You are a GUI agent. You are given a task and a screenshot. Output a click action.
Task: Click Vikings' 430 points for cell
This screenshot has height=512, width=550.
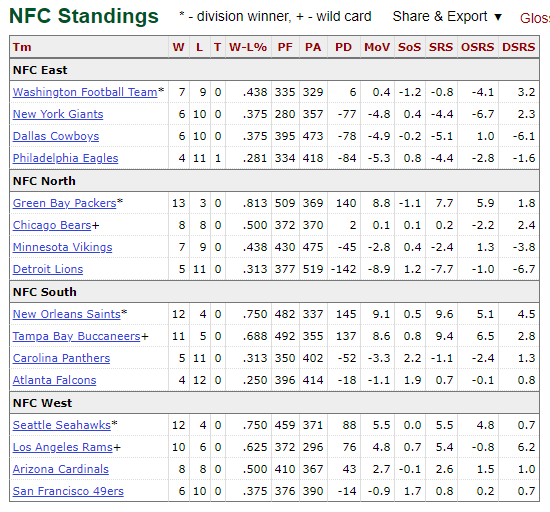tap(285, 247)
